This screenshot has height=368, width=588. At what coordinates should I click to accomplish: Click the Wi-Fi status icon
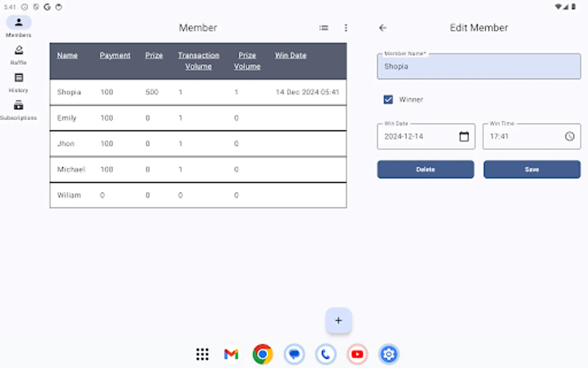pyautogui.click(x=558, y=7)
